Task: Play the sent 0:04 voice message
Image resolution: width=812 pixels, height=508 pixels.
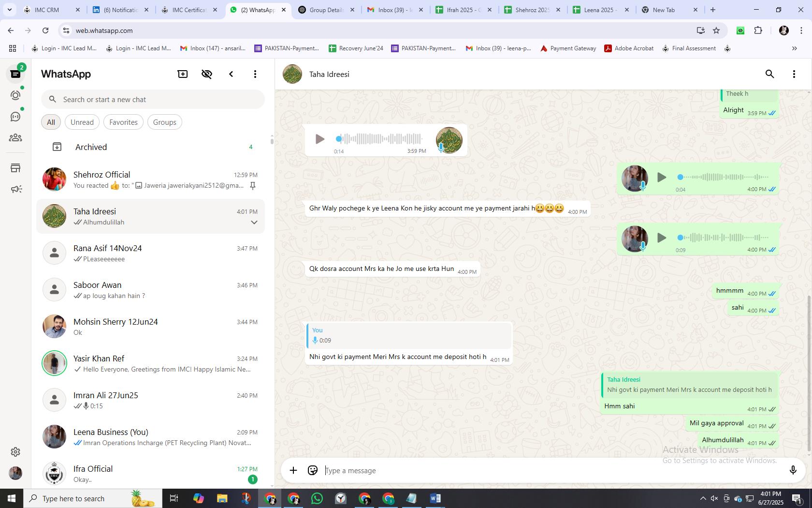Action: pos(662,178)
